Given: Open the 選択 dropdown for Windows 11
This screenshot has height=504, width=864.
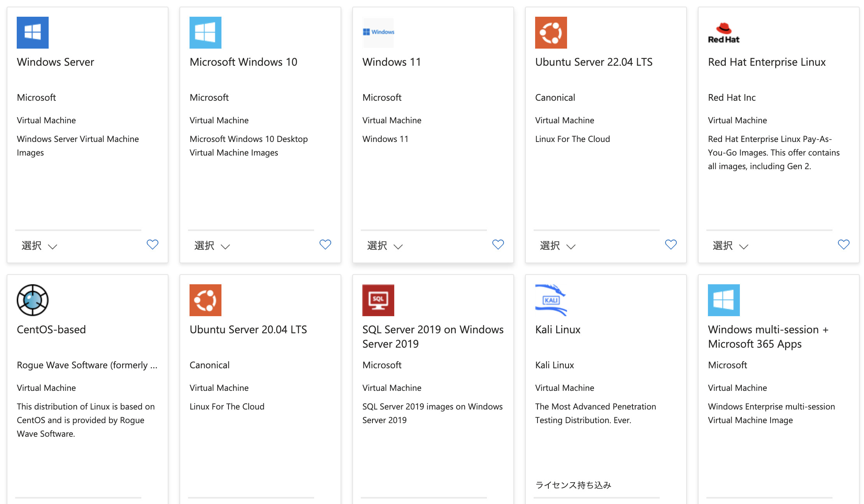Looking at the screenshot, I should [385, 246].
